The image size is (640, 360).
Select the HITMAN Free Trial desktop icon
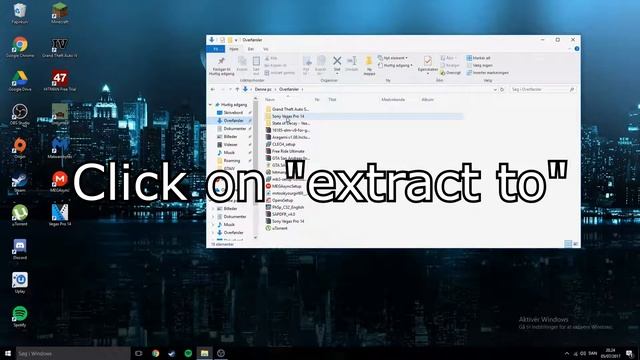tap(60, 81)
